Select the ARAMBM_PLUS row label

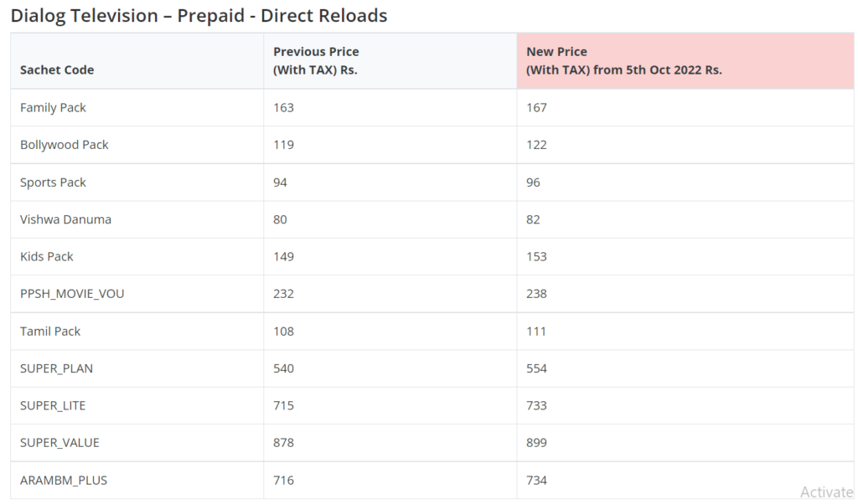click(64, 481)
